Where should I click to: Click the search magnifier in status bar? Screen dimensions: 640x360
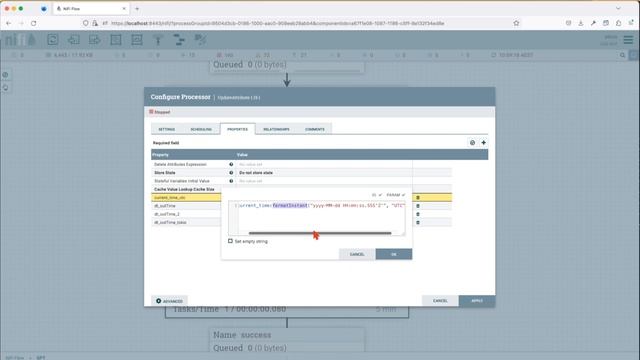pos(622,55)
